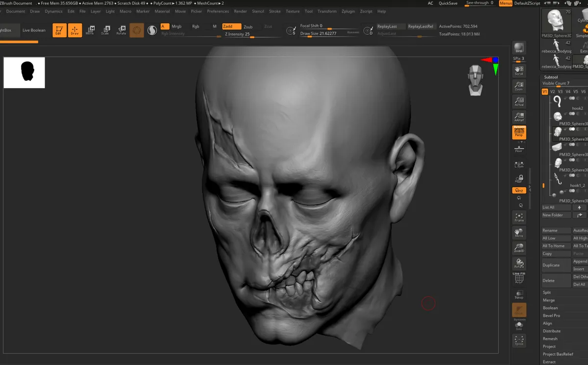The image size is (588, 365).
Task: Adjust the See-through slider
Action: point(480,3)
